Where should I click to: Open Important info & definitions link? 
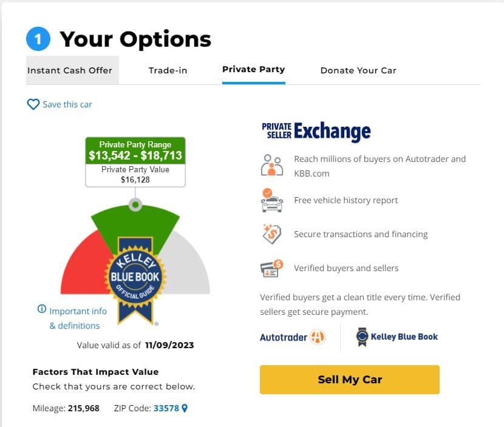(78, 318)
